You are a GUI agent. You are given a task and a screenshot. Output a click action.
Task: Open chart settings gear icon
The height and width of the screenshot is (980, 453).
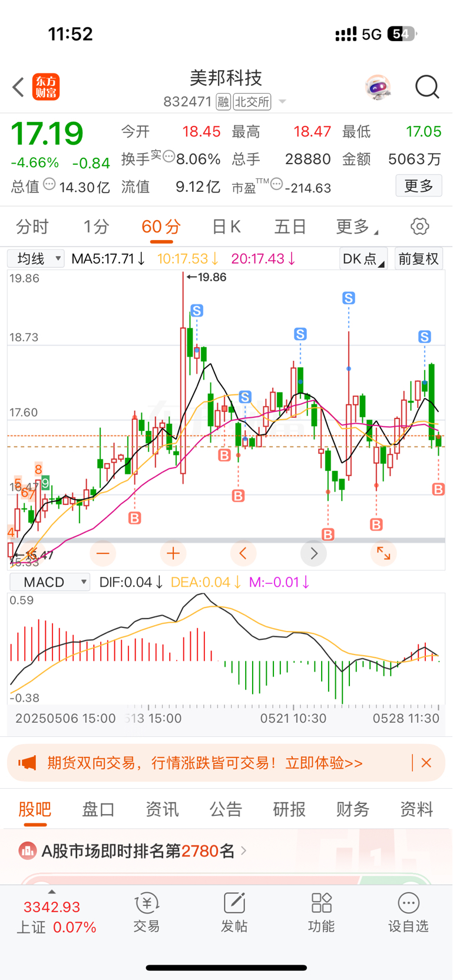click(x=419, y=226)
